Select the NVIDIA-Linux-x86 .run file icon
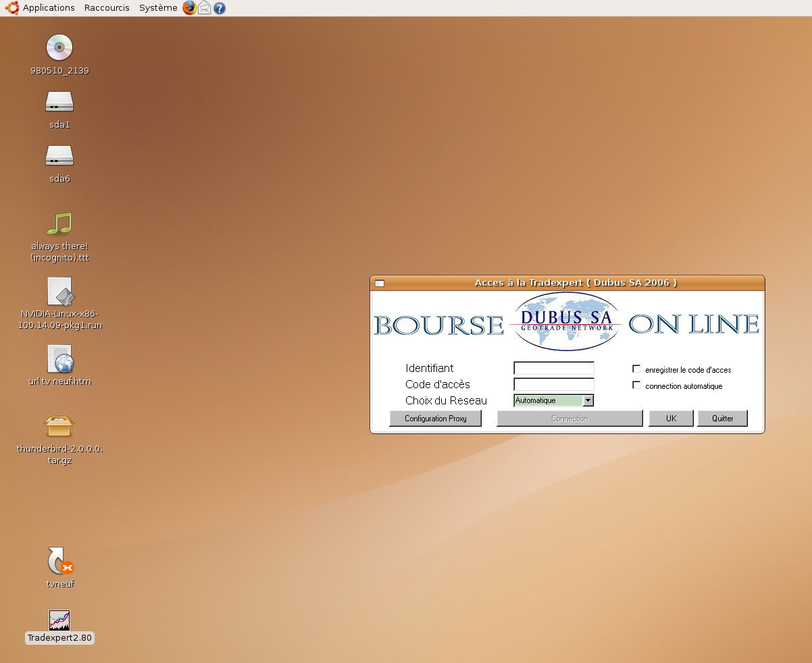Screen dimensions: 812x663 59,292
